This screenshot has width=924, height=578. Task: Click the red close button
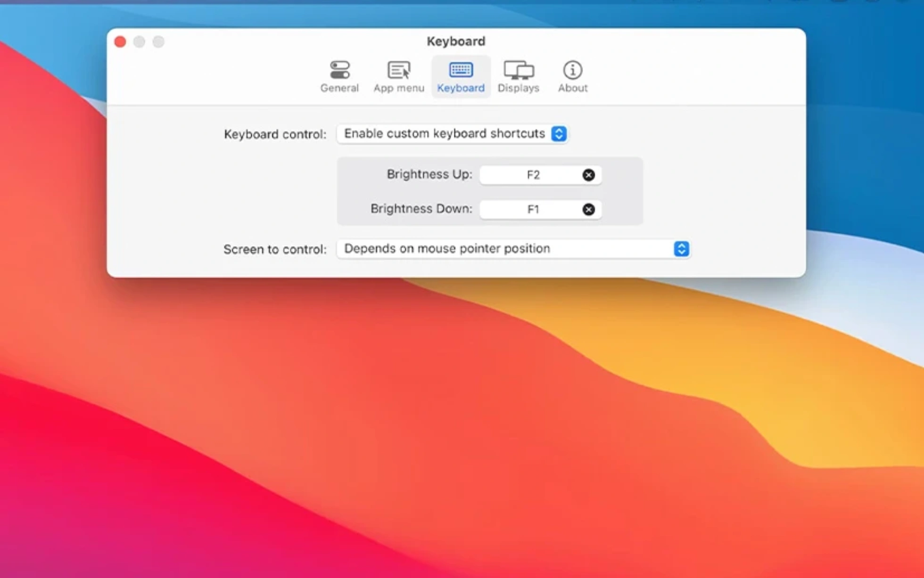[120, 41]
